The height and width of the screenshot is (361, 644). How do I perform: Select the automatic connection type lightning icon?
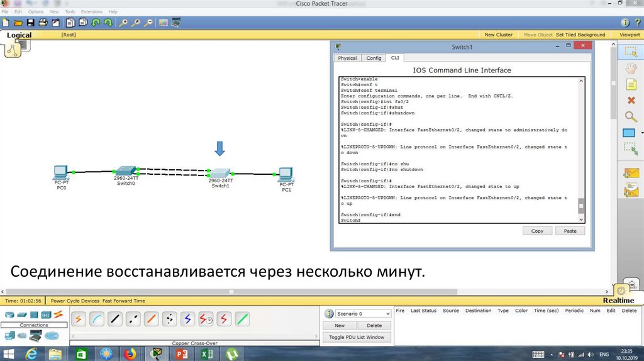pyautogui.click(x=79, y=319)
